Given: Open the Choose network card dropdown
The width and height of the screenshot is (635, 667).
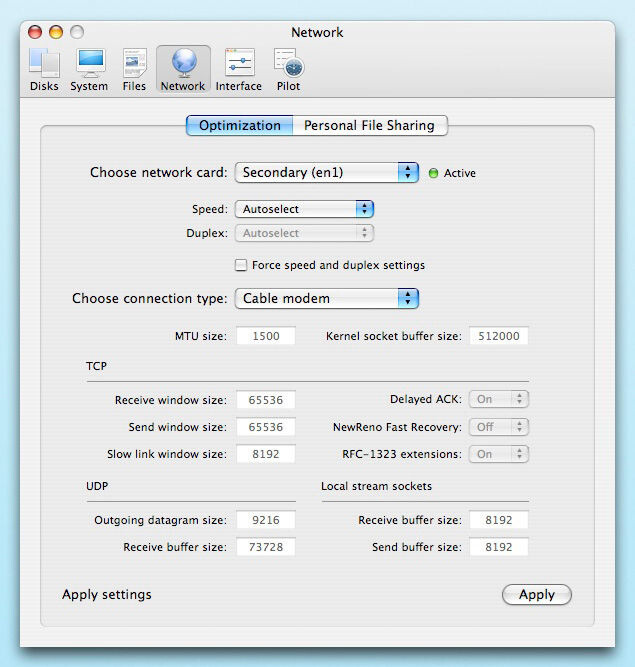Looking at the screenshot, I should pyautogui.click(x=327, y=172).
